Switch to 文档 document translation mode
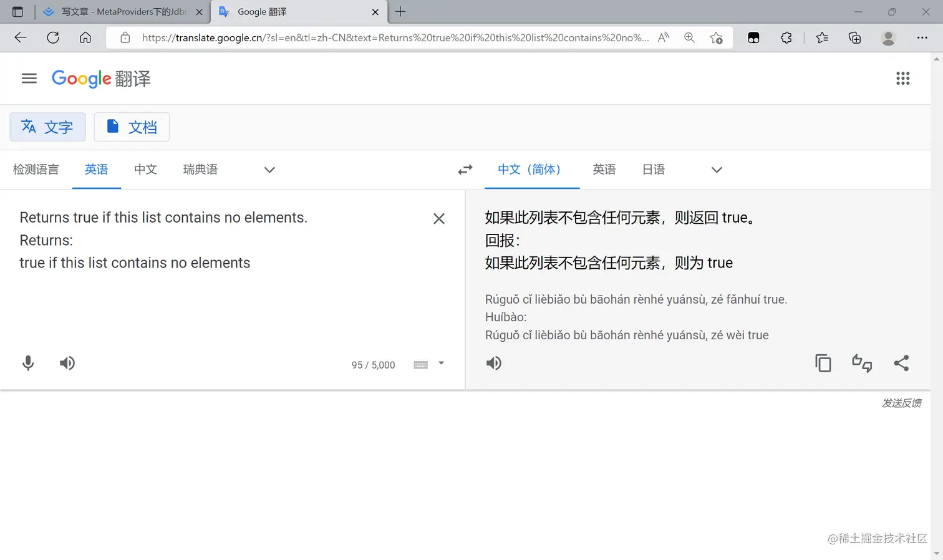The width and height of the screenshot is (943, 560). pos(132,127)
